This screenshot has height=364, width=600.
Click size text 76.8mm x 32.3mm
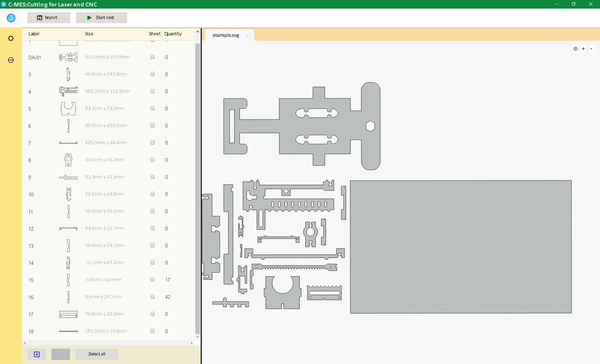tap(105, 314)
